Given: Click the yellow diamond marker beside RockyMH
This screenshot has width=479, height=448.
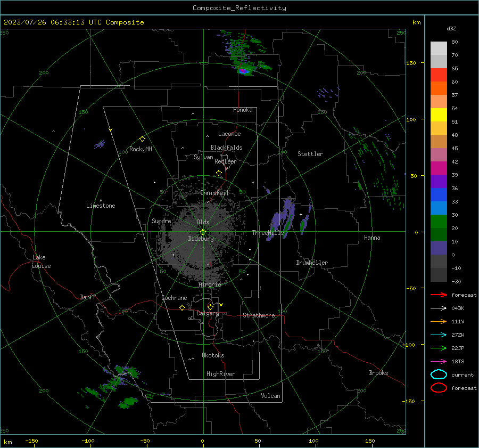Looking at the screenshot, I should (142, 139).
